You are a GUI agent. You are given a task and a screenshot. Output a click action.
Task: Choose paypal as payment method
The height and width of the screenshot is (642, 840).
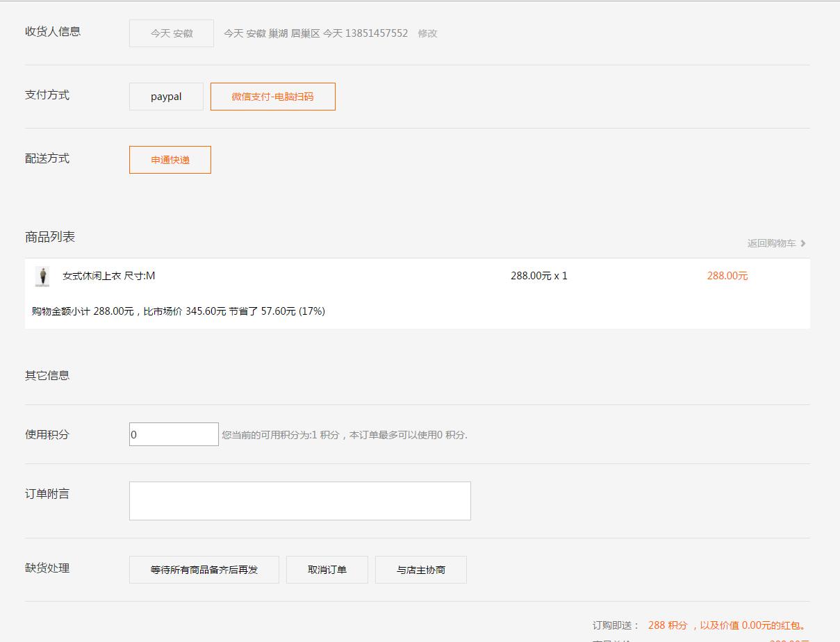coord(166,97)
